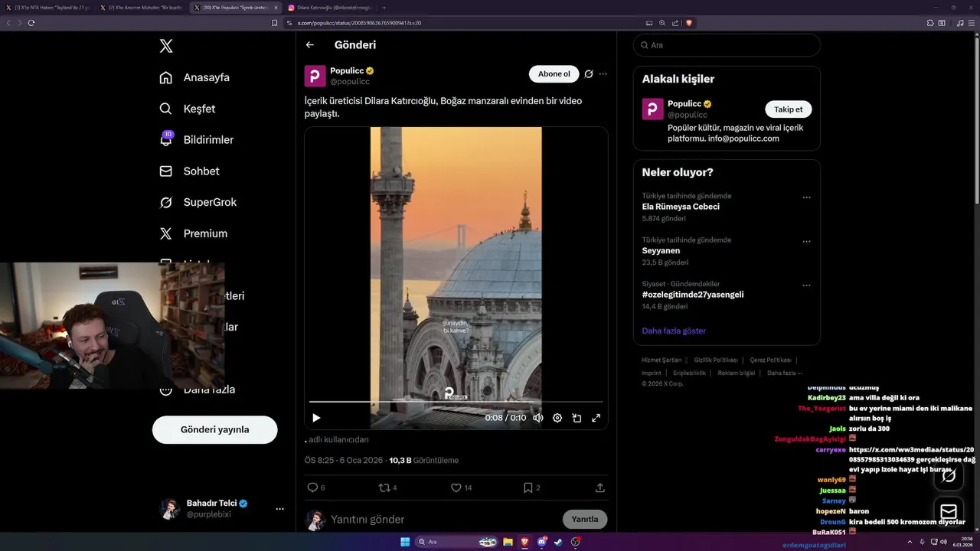This screenshot has height=551, width=980.
Task: Play the video
Action: (x=316, y=418)
